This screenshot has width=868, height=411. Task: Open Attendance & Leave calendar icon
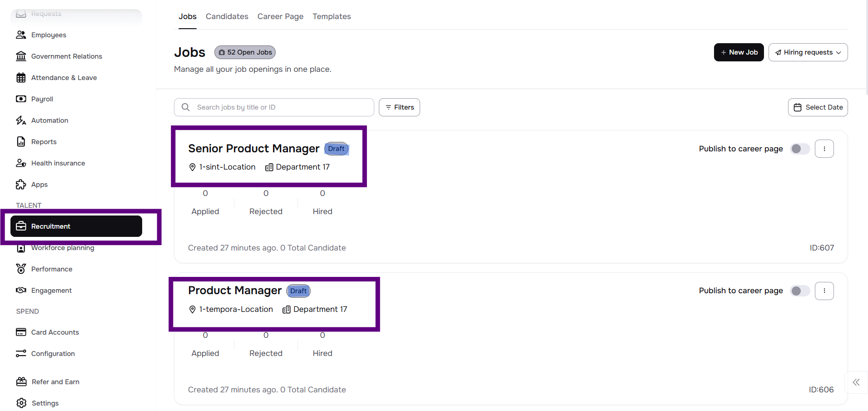click(21, 78)
